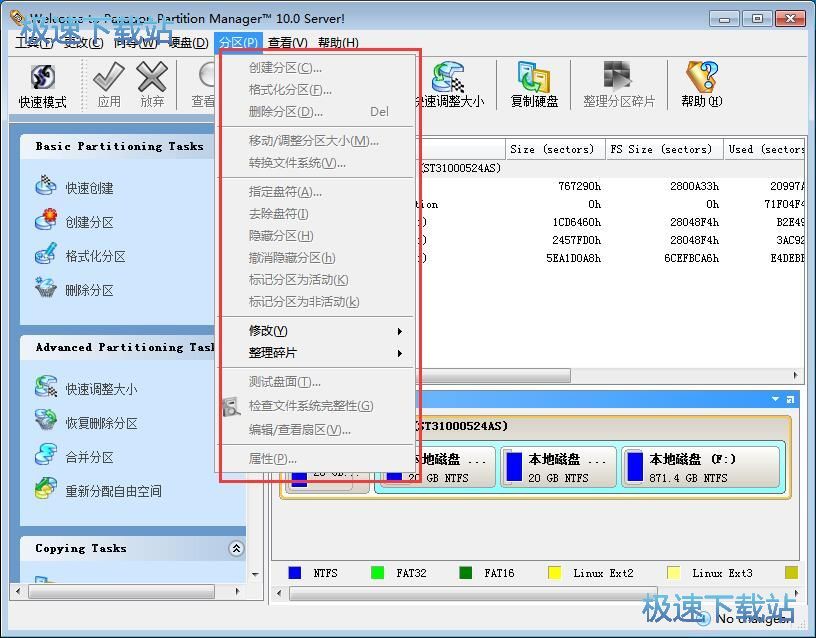This screenshot has width=816, height=638.
Task: Click sidebar vertical scrollbar down arrow
Action: pyautogui.click(x=255, y=575)
